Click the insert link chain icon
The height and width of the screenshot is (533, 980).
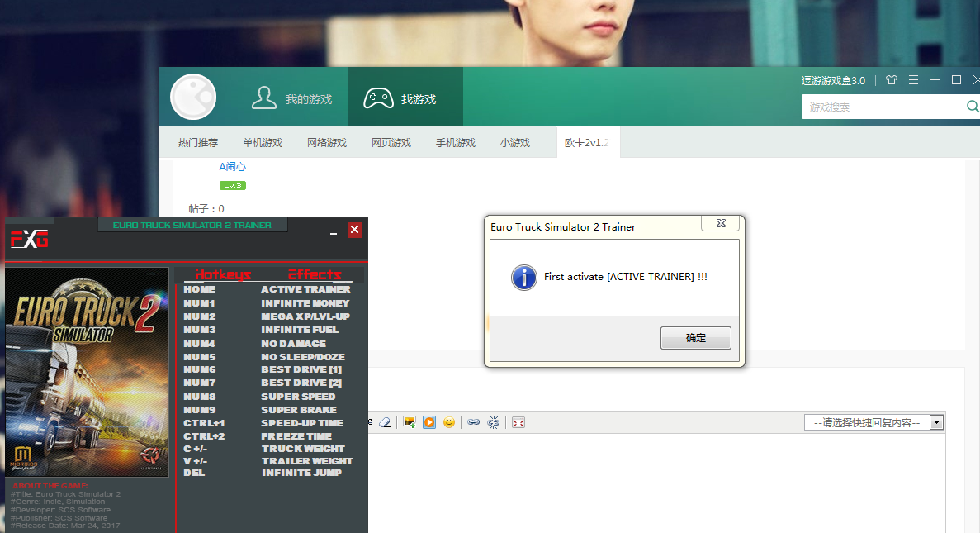coord(474,422)
